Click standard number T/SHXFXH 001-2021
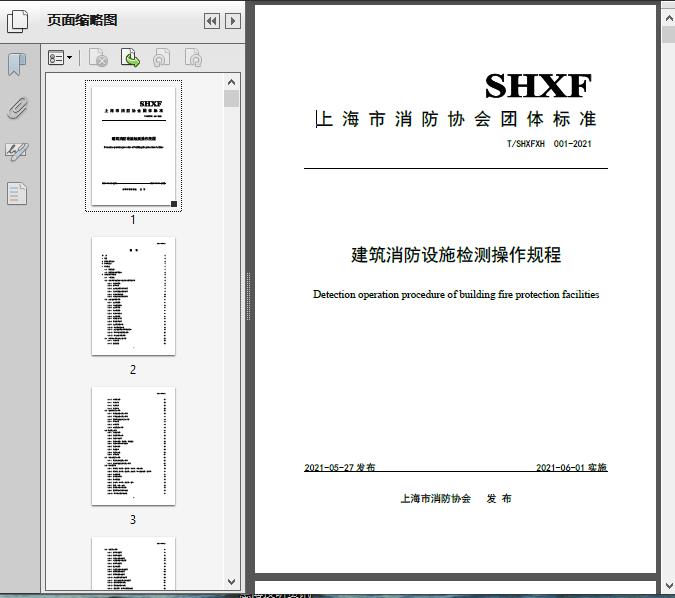Viewport: 675px width, 598px height. coord(549,144)
